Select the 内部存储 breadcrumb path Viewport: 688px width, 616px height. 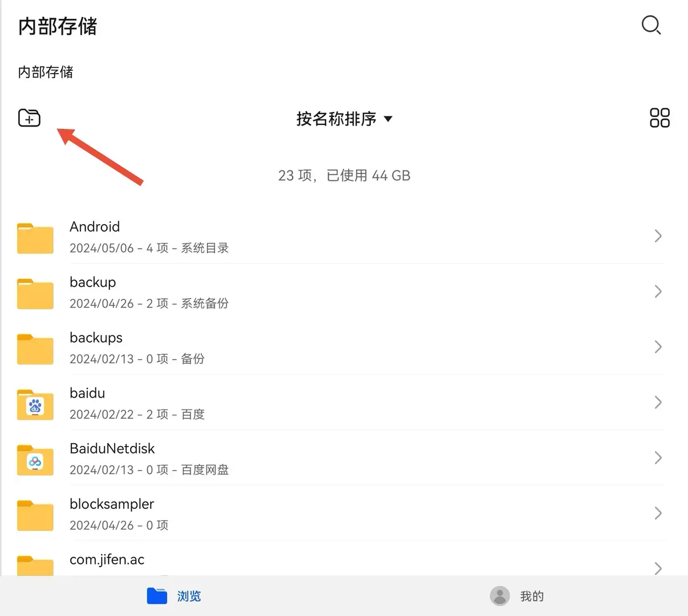click(46, 72)
